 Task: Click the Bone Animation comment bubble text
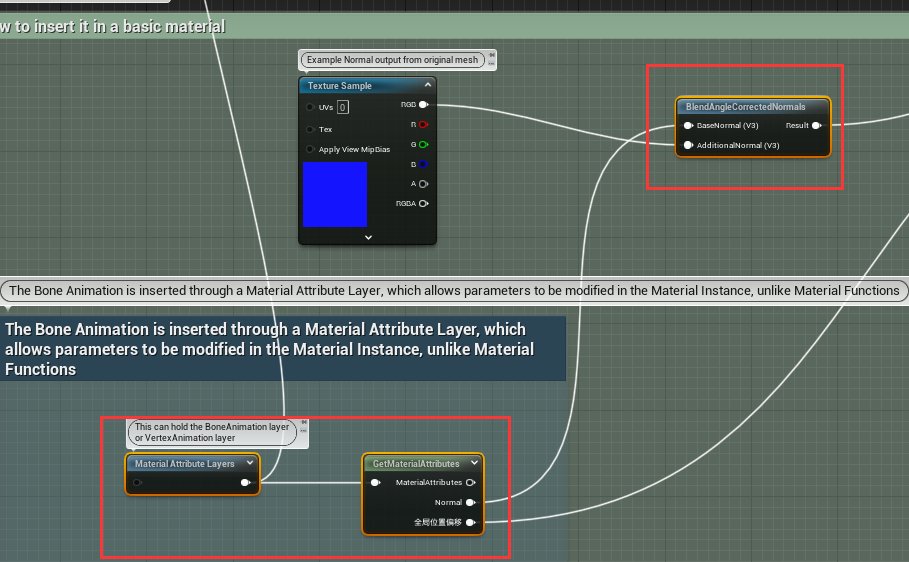point(454,291)
